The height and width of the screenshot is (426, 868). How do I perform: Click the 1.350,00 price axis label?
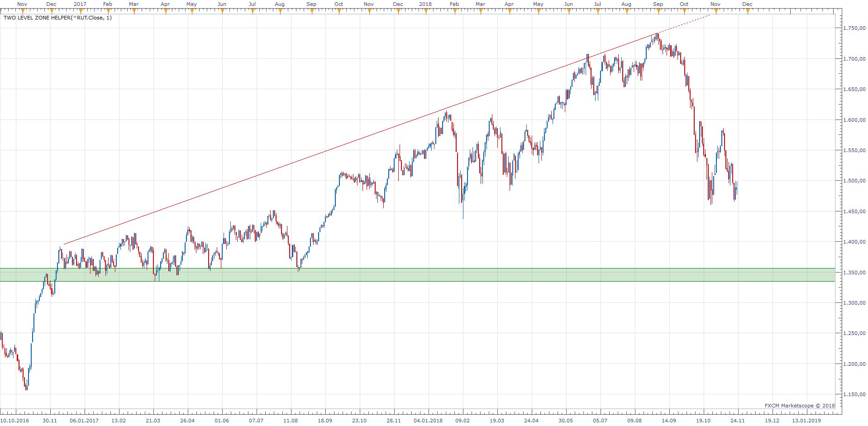click(x=854, y=273)
